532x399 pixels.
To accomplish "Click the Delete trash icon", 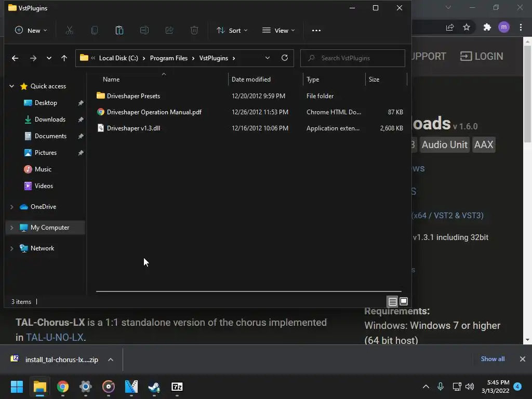I will [x=194, y=31].
